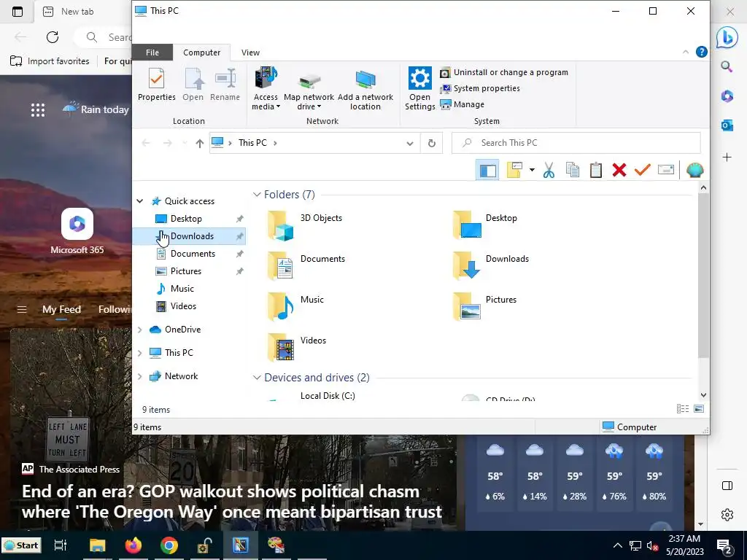Viewport: 747px width, 560px height.
Task: Open the Edge apps grid icon
Action: [38, 110]
